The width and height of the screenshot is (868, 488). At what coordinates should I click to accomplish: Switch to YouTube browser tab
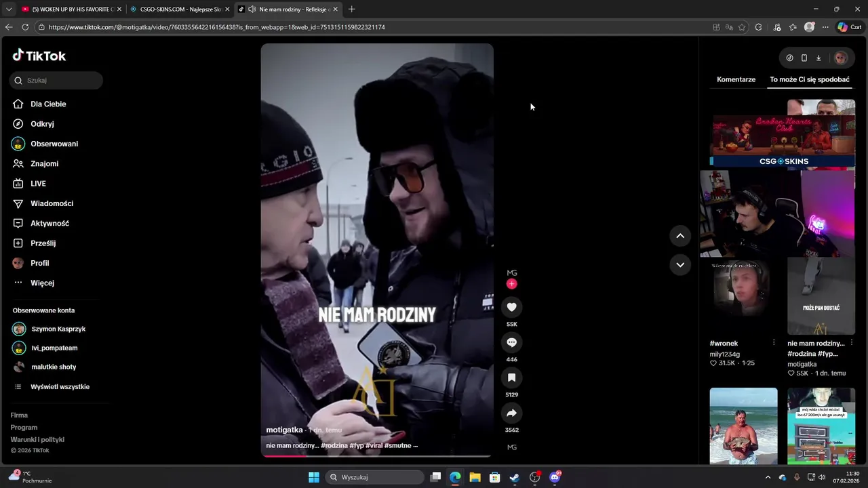pos(72,9)
